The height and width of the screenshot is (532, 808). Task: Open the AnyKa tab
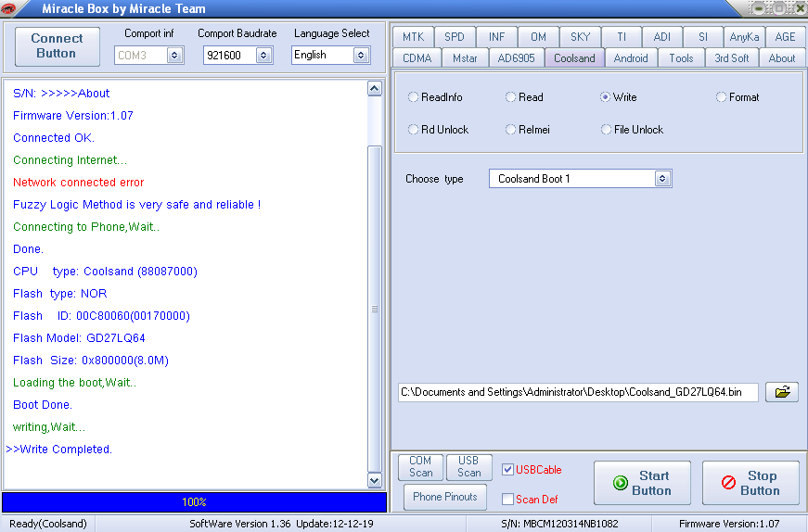click(745, 36)
